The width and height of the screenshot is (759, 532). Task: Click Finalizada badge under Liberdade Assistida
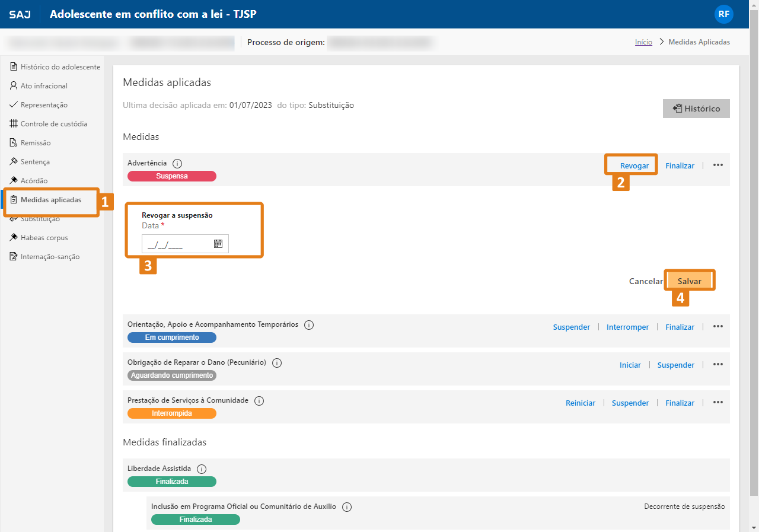coord(172,482)
